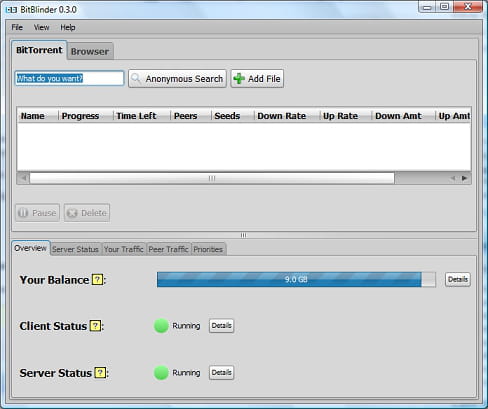The image size is (488, 409).
Task: Switch to the Server Status tab
Action: pos(75,249)
